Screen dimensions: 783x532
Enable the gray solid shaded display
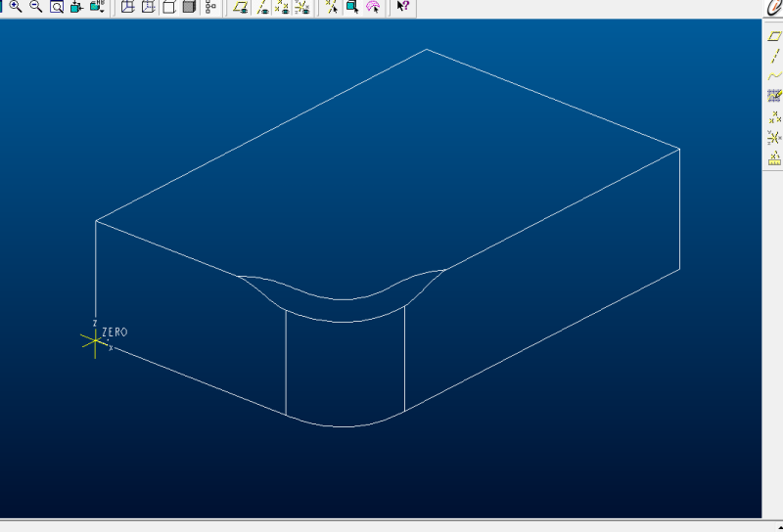pyautogui.click(x=189, y=7)
